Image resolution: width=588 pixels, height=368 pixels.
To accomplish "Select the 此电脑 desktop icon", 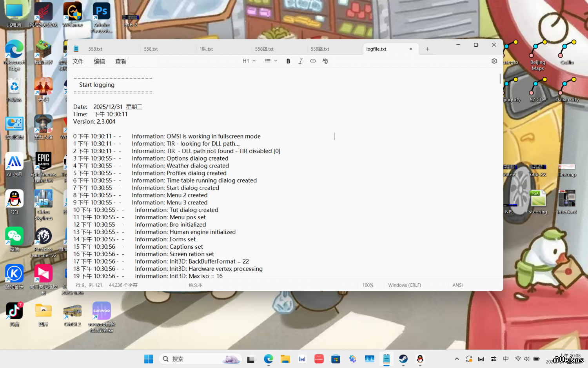I will 15,15.
